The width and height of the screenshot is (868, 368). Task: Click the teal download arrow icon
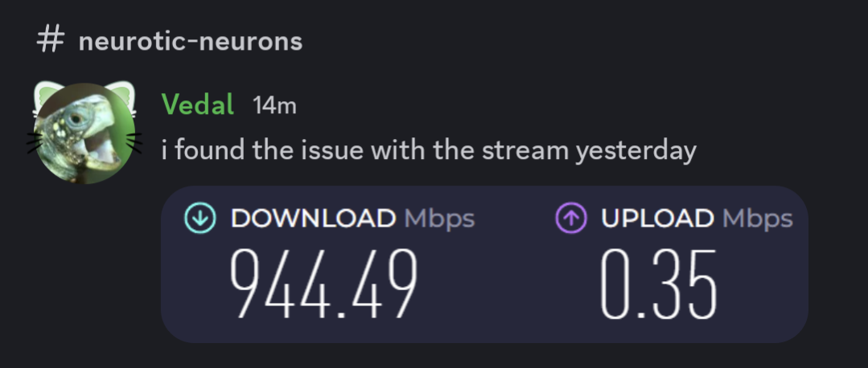point(200,219)
